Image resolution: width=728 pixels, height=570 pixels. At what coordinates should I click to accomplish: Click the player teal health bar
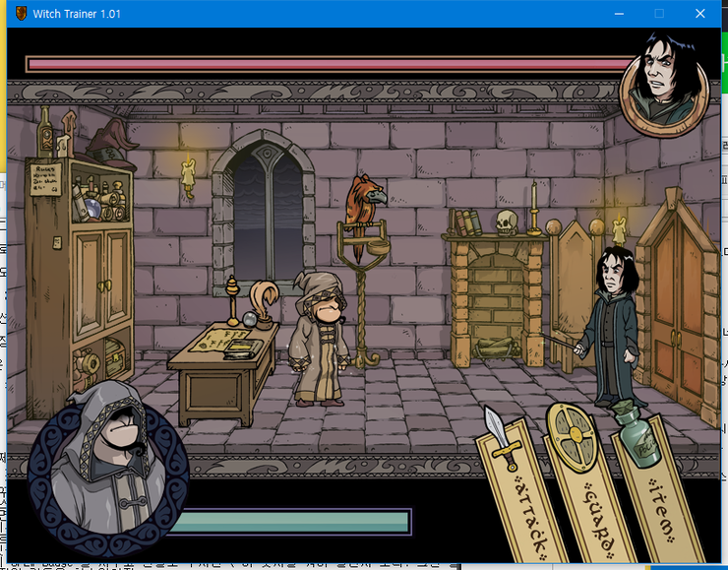292,522
